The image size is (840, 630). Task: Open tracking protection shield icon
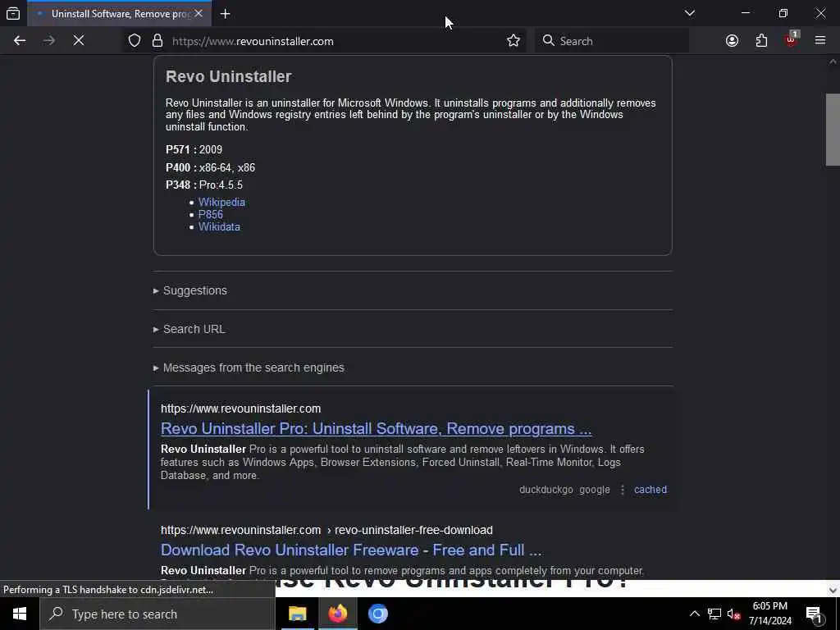pos(135,41)
